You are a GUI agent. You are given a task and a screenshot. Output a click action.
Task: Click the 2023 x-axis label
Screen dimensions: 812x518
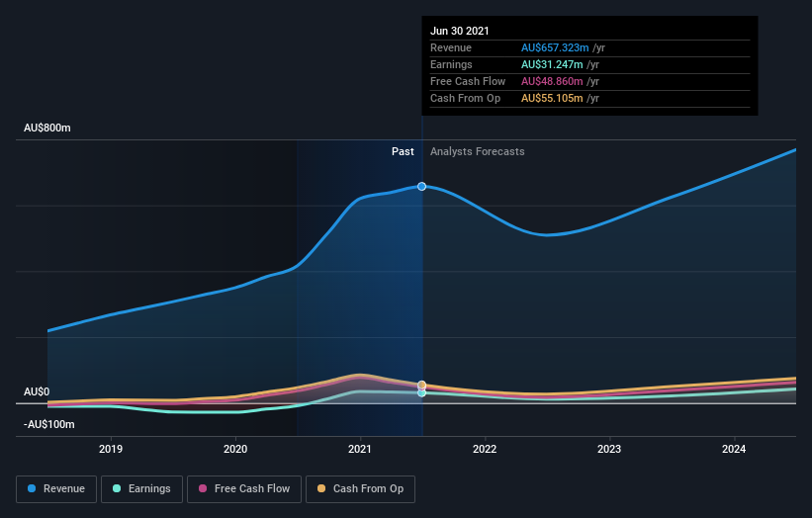(x=609, y=449)
